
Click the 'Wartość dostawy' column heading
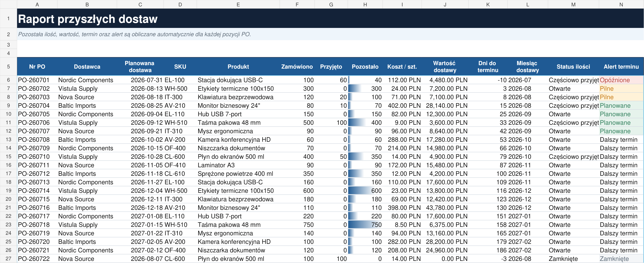tap(445, 67)
